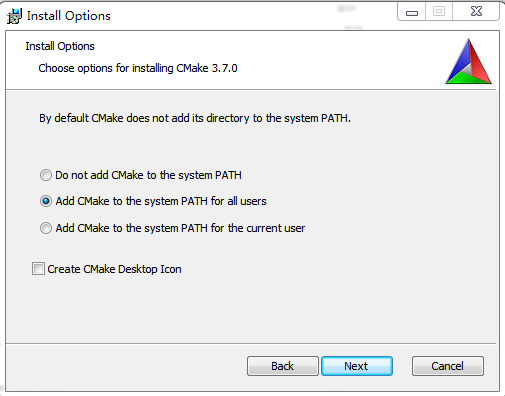Select Do not add CMake to PATH
Image resolution: width=505 pixels, height=396 pixels.
pos(46,175)
